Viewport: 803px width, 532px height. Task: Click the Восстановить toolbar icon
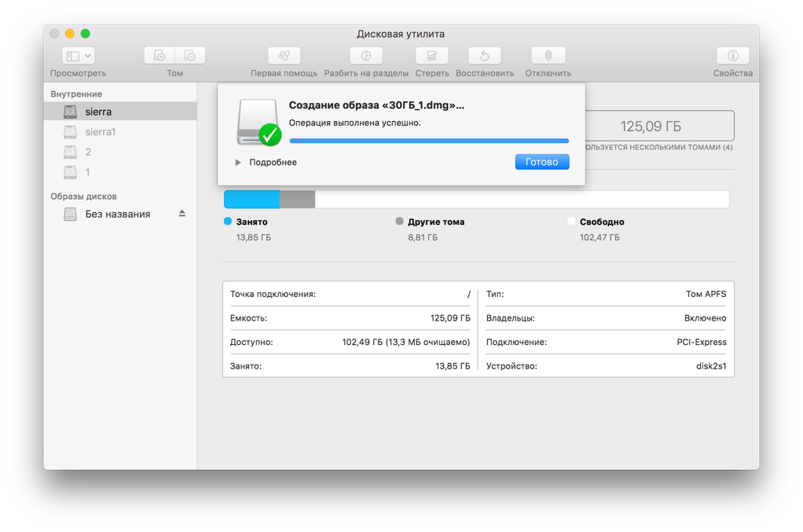click(x=484, y=55)
